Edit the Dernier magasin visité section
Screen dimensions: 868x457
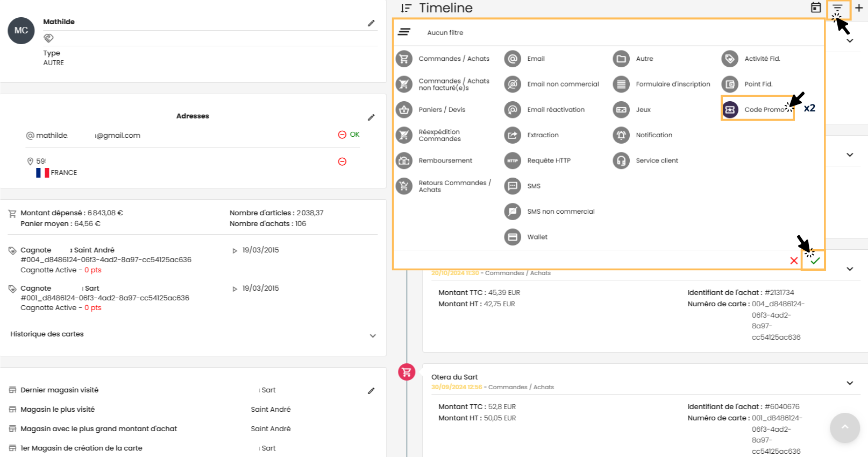click(371, 391)
